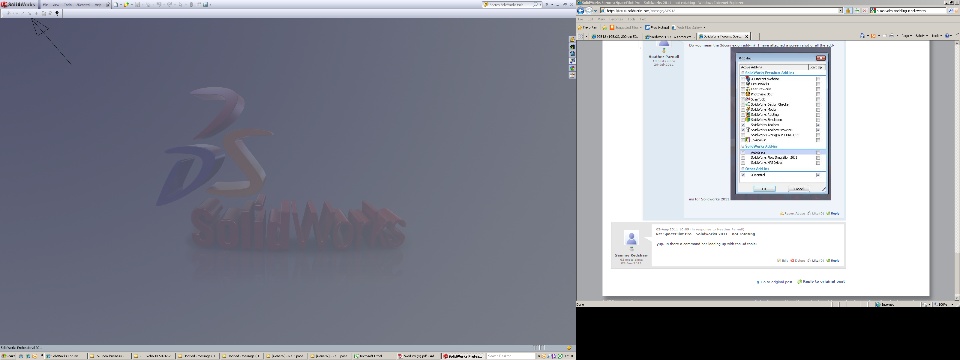Expand the address bar history dropdown
The width and height of the screenshot is (960, 360).
click(840, 10)
